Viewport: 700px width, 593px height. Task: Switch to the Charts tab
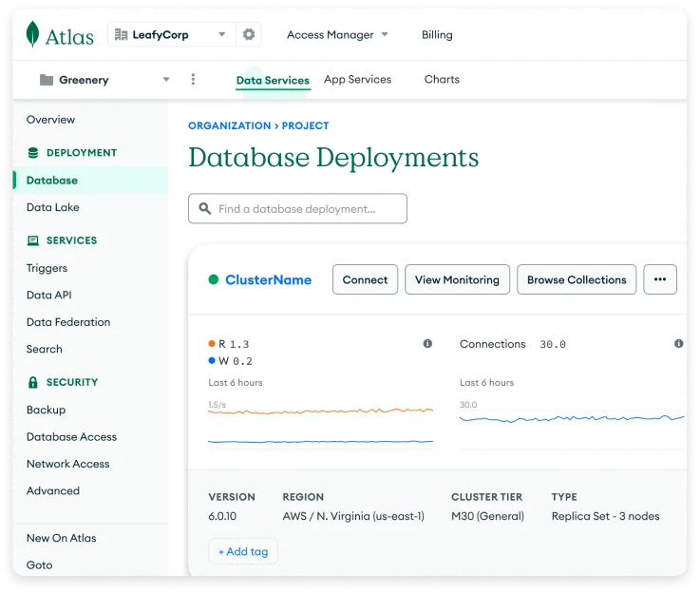(442, 79)
